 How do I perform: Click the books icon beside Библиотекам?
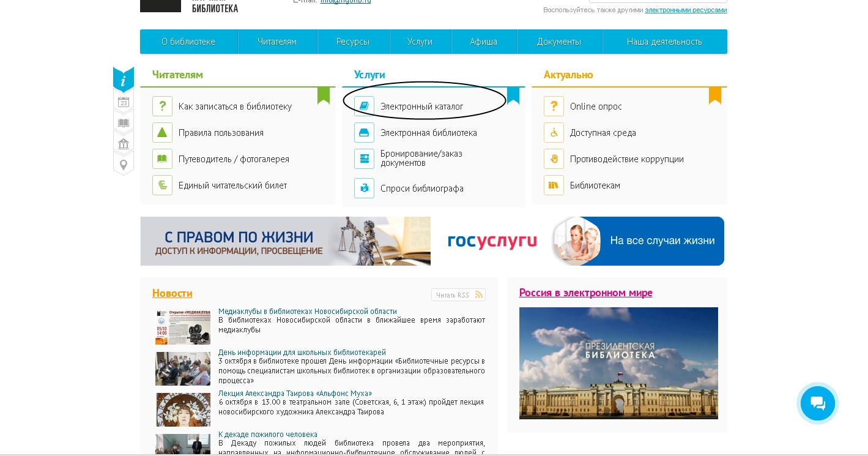pos(554,185)
